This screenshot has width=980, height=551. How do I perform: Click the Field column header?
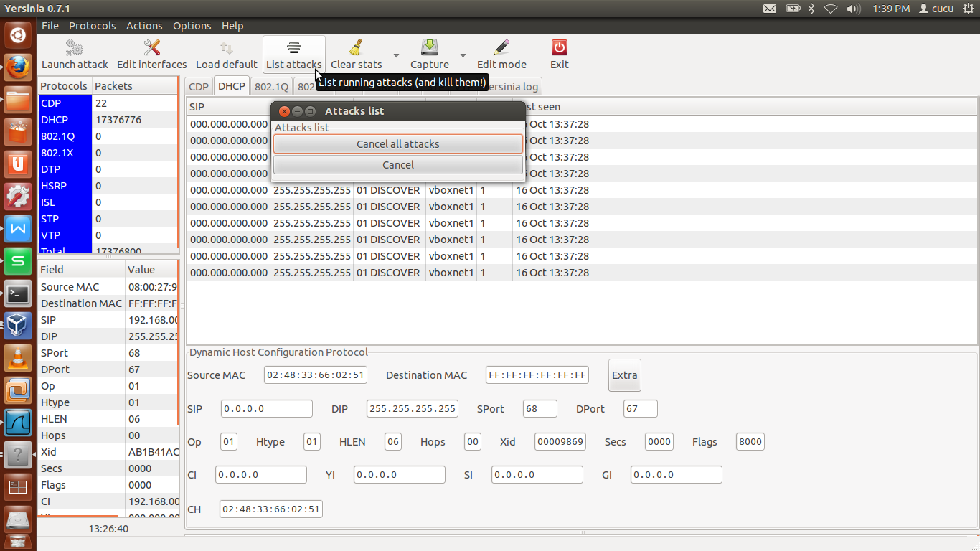click(81, 270)
